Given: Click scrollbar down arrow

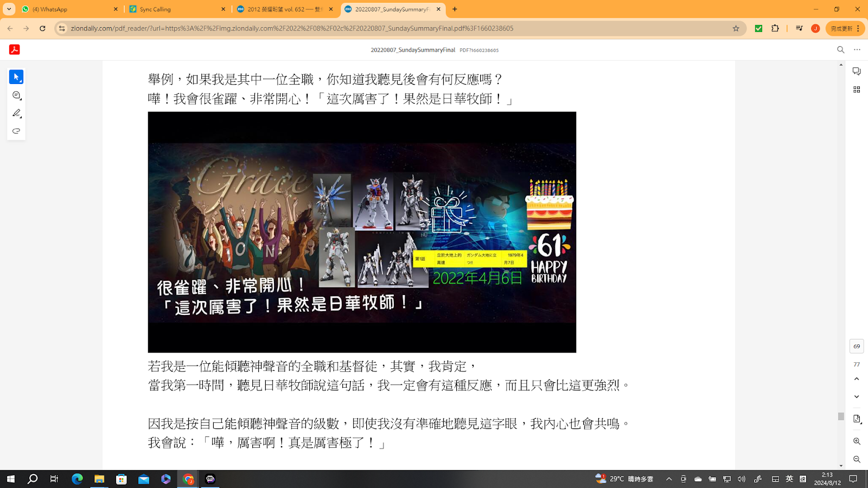Looking at the screenshot, I should pyautogui.click(x=841, y=466).
